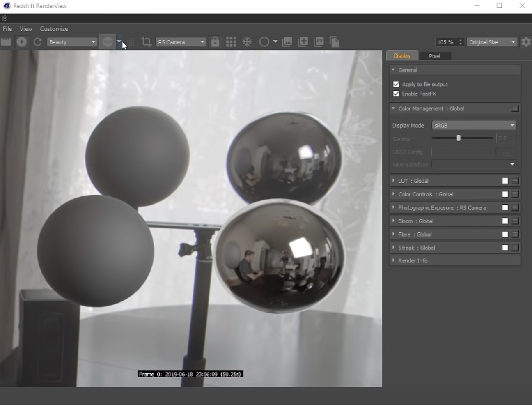Open the sRGB Display Mode dropdown
The height and width of the screenshot is (405, 532).
pyautogui.click(x=474, y=125)
